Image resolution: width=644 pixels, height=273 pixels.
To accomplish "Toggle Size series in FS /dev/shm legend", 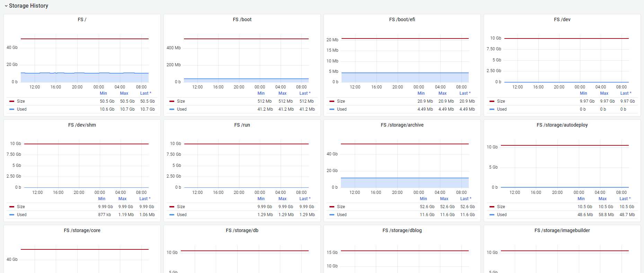I will point(21,207).
